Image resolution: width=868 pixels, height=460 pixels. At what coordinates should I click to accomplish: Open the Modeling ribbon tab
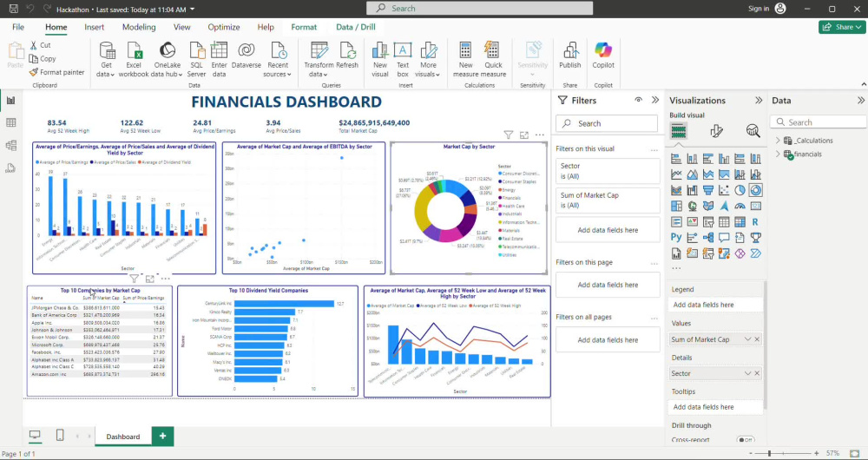139,27
